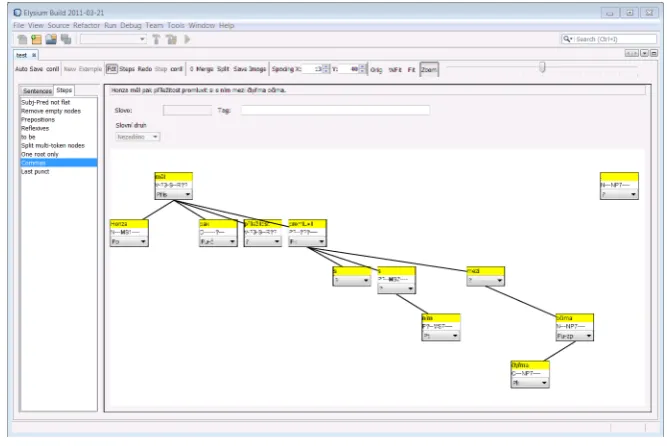Select the 'Reflexives' step
The height and width of the screenshot is (446, 667).
[59, 129]
